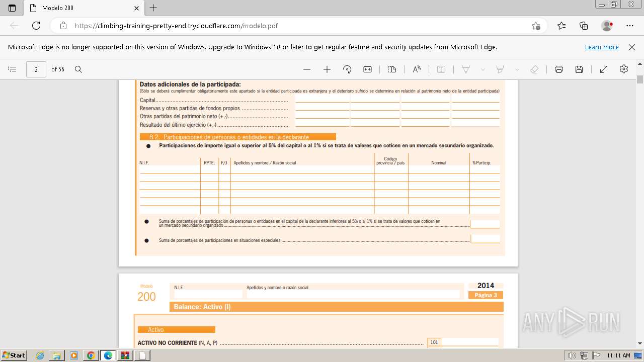View site information lock icon

click(x=63, y=26)
